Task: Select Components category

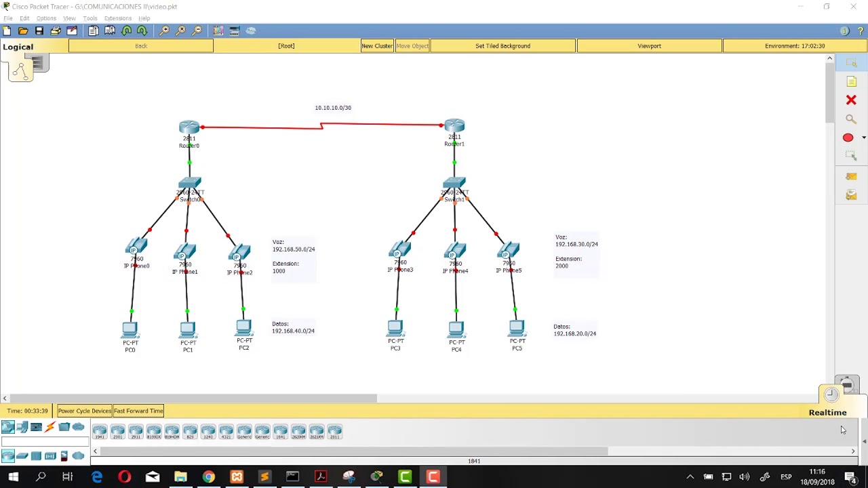Action: [36, 427]
